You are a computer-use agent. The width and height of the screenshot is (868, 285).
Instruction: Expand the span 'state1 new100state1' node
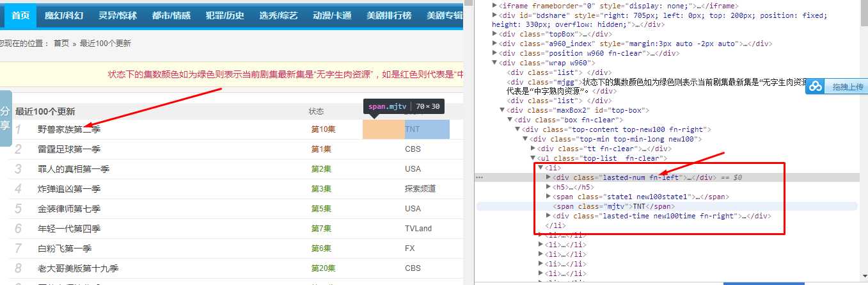[x=548, y=197]
